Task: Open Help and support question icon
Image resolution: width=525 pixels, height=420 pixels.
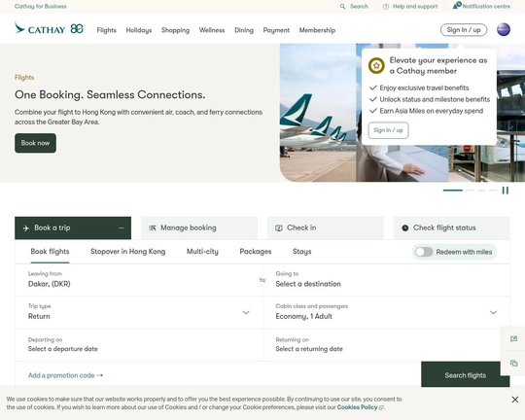Action: (x=386, y=7)
